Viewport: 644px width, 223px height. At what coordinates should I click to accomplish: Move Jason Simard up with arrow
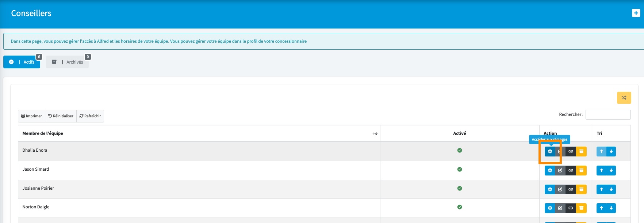pos(601,170)
